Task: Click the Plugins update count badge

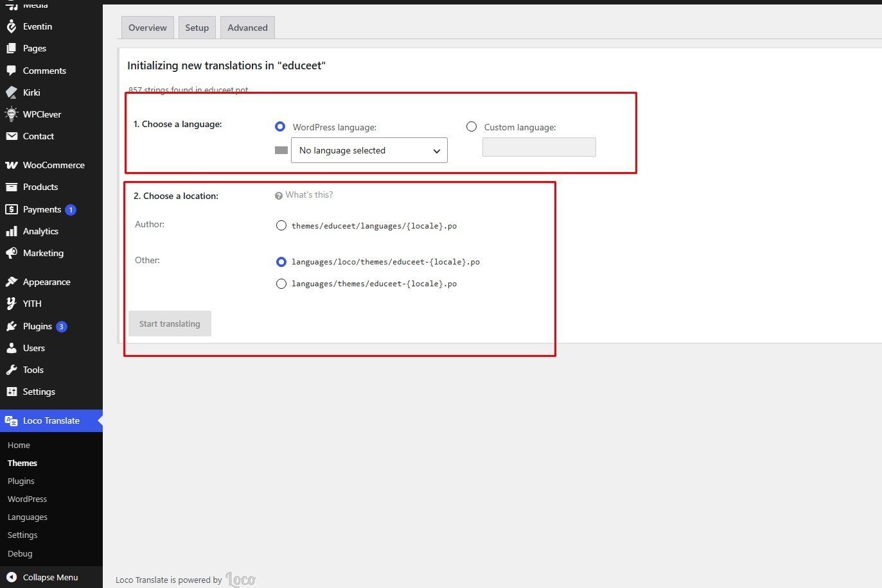Action: (x=61, y=327)
